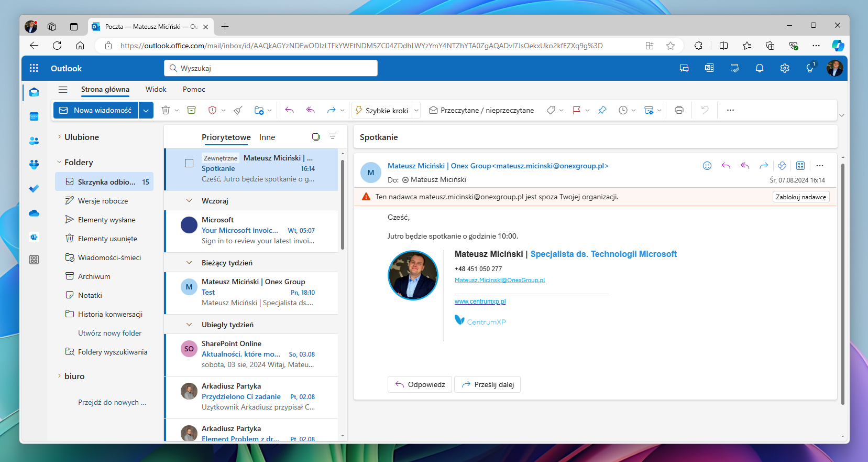The height and width of the screenshot is (462, 868).
Task: Click the browser refresh button
Action: point(57,46)
